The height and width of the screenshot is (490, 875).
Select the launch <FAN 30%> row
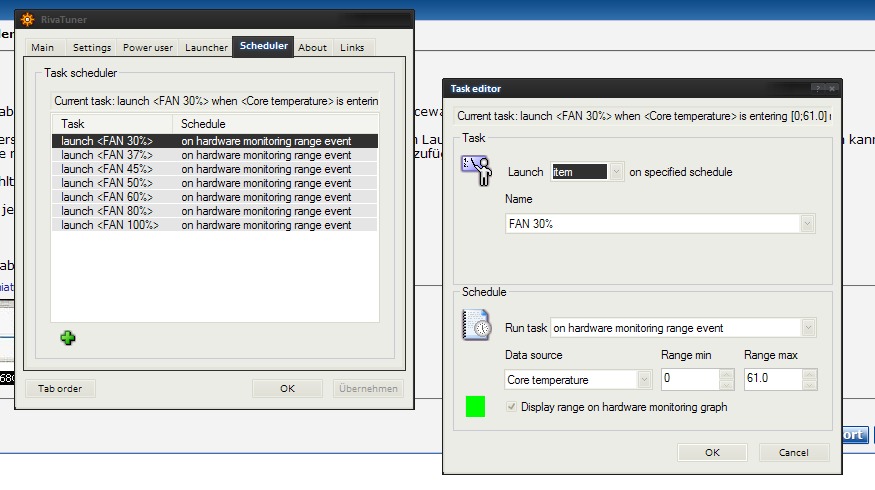[215, 141]
